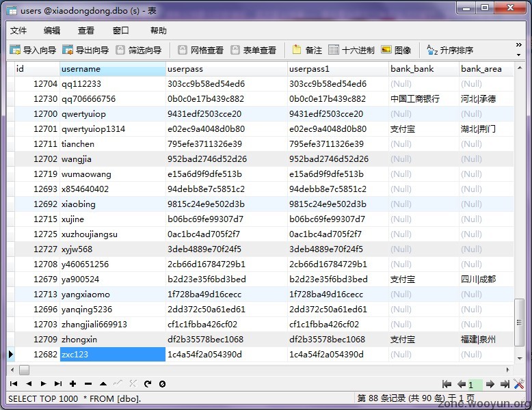Image resolution: width=532 pixels, height=410 pixels.
Task: Select the id cell 12725
Action: [x=37, y=234]
